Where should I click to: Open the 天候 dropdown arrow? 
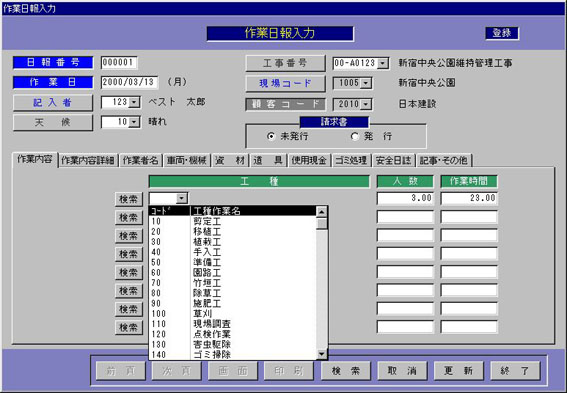point(134,122)
